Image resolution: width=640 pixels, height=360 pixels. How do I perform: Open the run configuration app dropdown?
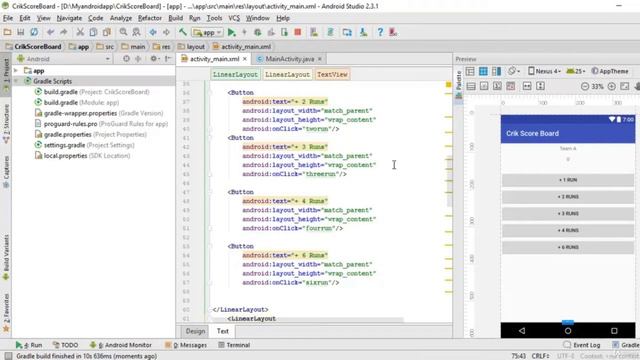208,32
